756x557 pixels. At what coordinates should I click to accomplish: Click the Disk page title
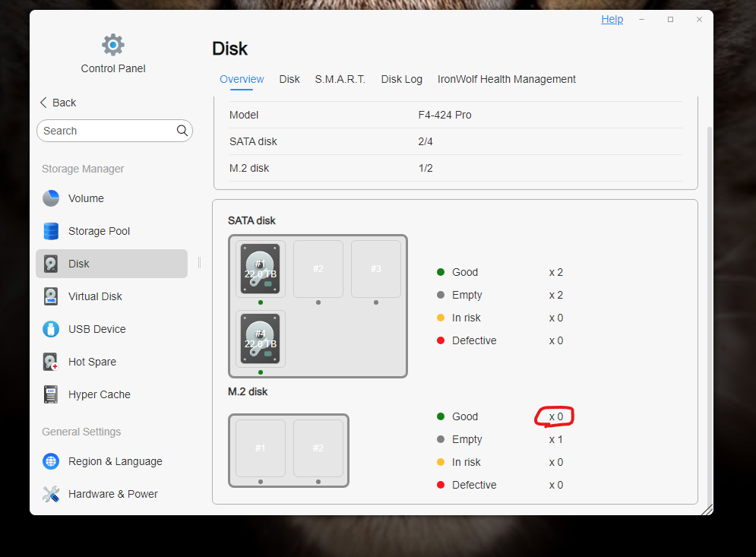click(x=230, y=49)
